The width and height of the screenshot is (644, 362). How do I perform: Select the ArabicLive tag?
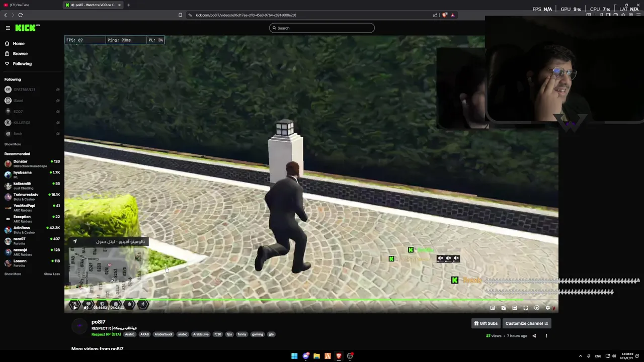click(x=201, y=334)
